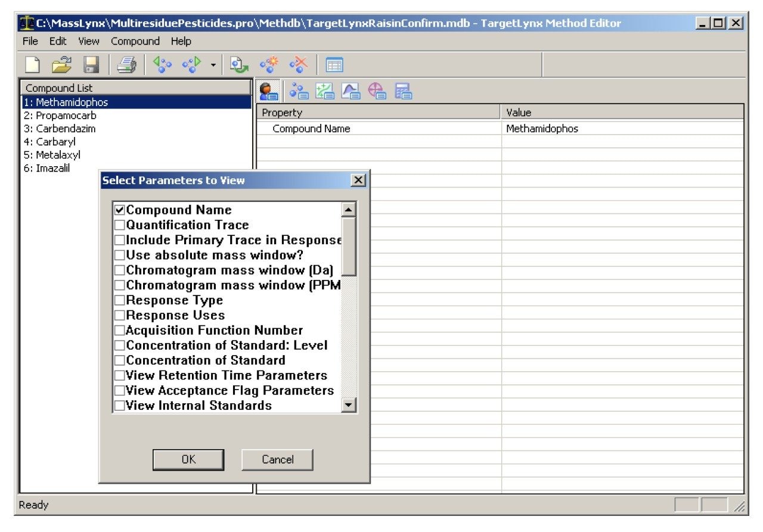Click the Methamidophos value cell
Image resolution: width=763 pixels, height=532 pixels.
(x=622, y=129)
